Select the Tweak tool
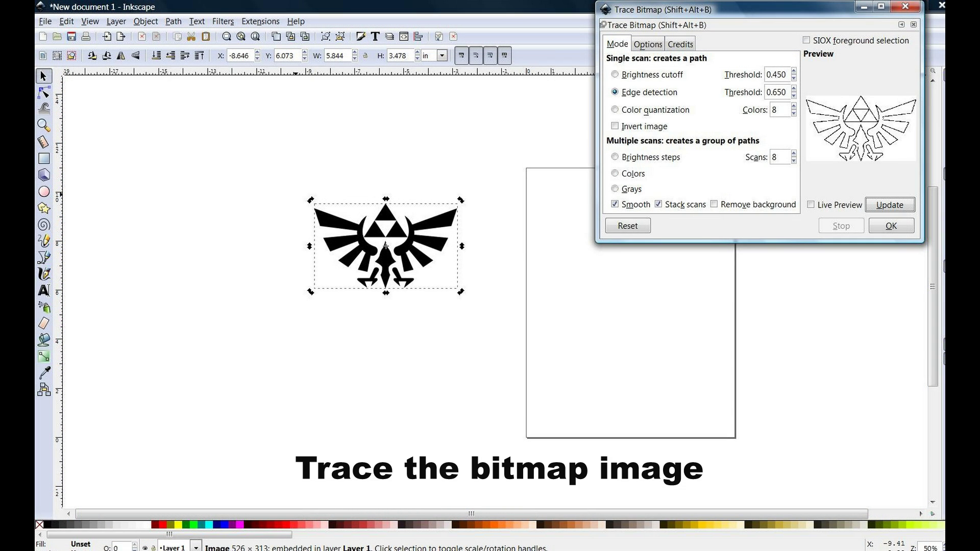Image resolution: width=980 pixels, height=551 pixels. pos(44,108)
